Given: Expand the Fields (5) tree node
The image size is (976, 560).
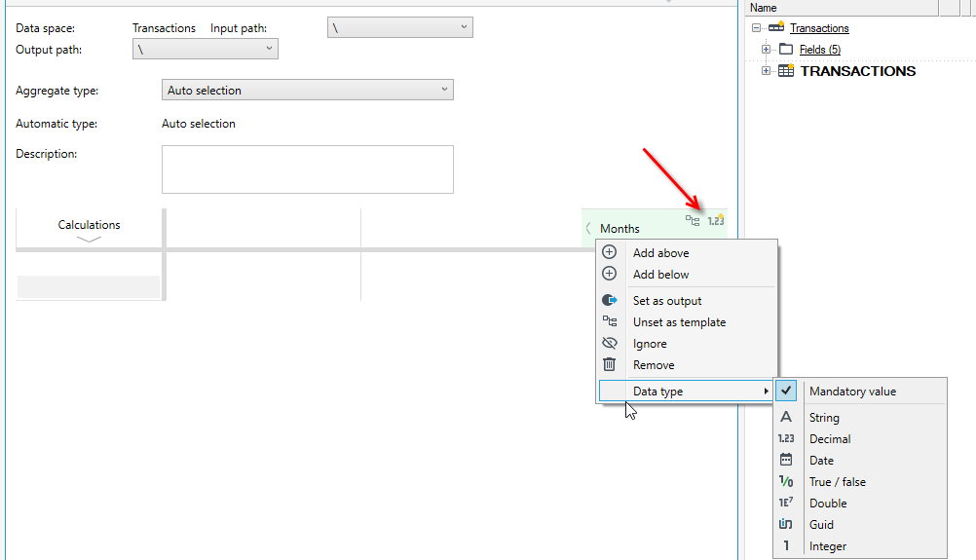Looking at the screenshot, I should [x=766, y=49].
